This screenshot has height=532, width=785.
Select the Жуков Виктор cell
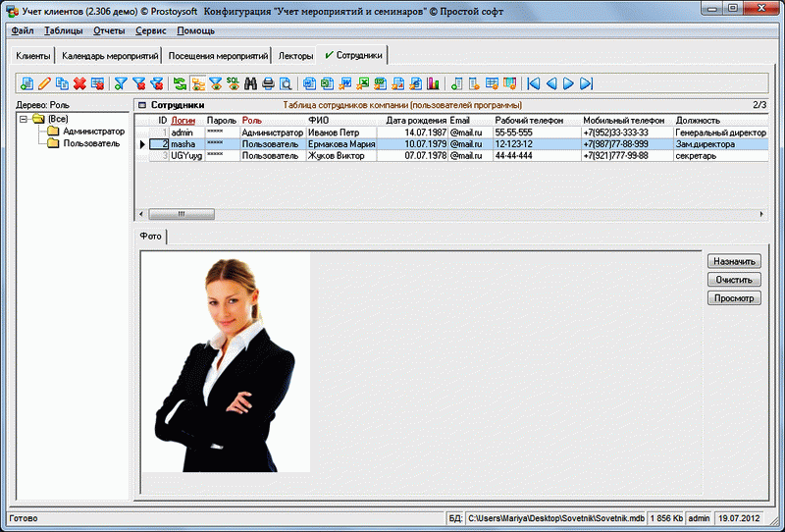341,156
